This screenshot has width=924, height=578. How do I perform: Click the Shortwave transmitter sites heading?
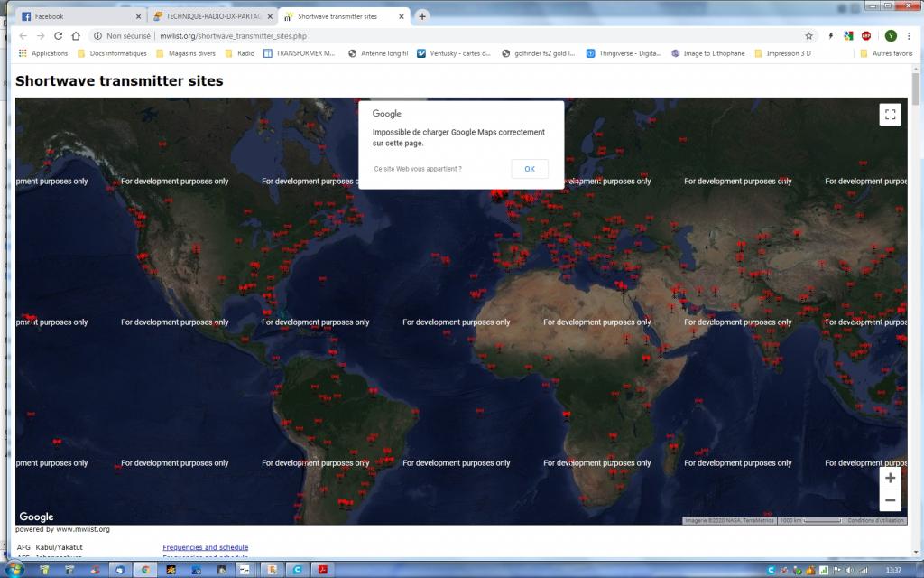click(x=119, y=80)
